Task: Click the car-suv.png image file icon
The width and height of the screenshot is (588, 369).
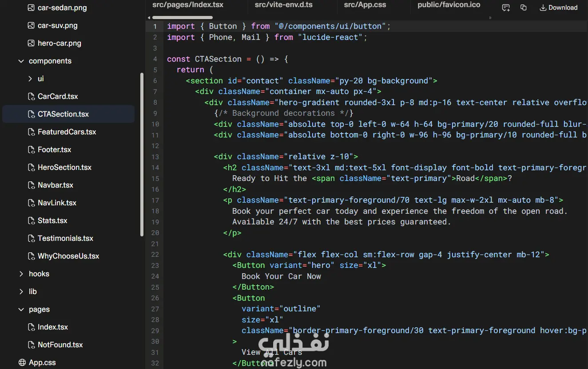Action: pos(31,25)
